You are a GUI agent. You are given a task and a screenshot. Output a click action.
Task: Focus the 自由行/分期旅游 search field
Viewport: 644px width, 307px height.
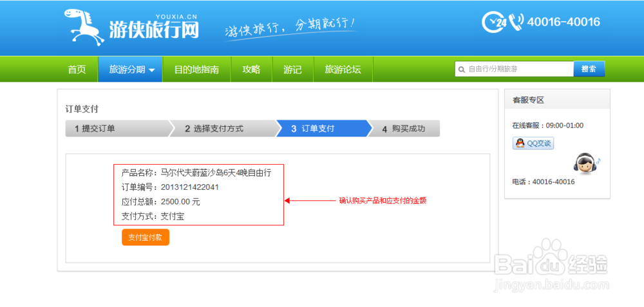[514, 69]
